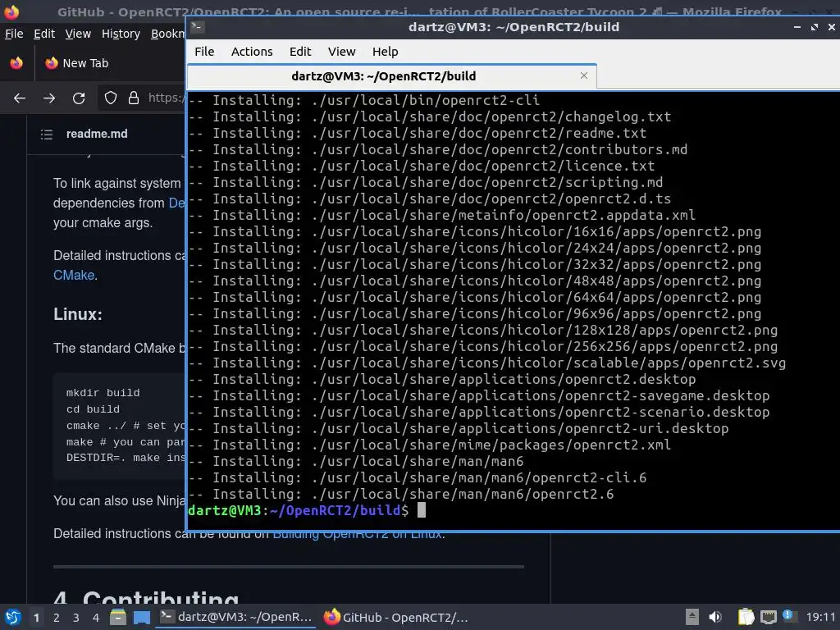This screenshot has width=840, height=630.
Task: Click the openrct2-cli.6 install line
Action: [418, 478]
